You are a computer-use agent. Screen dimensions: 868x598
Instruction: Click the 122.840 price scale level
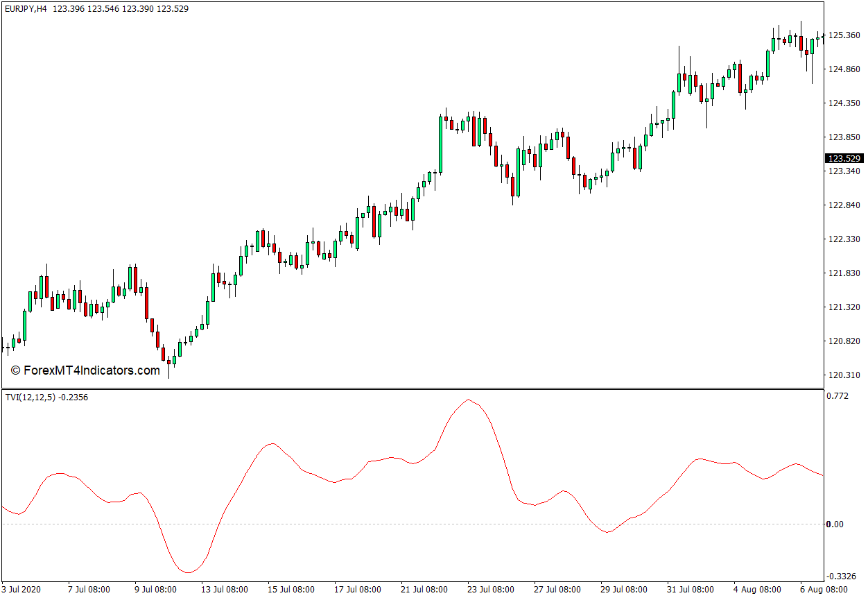click(x=844, y=205)
